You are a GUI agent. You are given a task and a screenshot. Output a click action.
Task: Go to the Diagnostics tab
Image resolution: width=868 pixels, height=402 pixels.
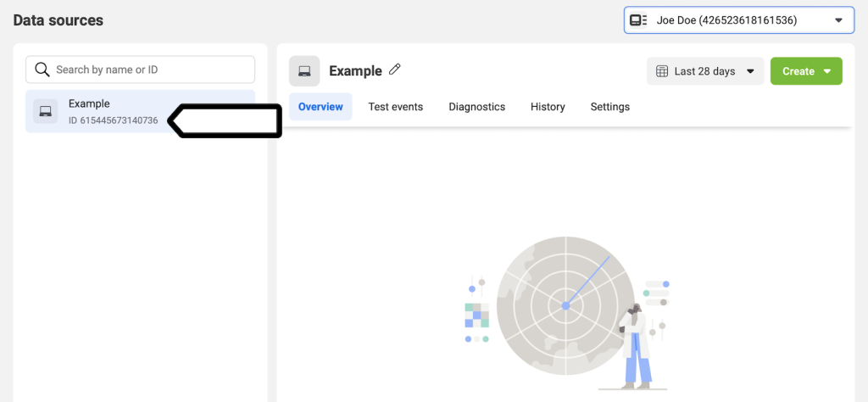476,107
